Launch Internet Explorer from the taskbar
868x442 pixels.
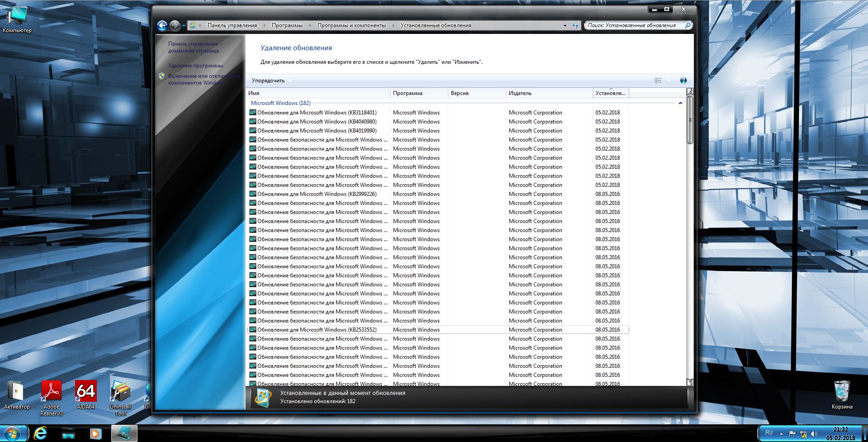[x=40, y=433]
